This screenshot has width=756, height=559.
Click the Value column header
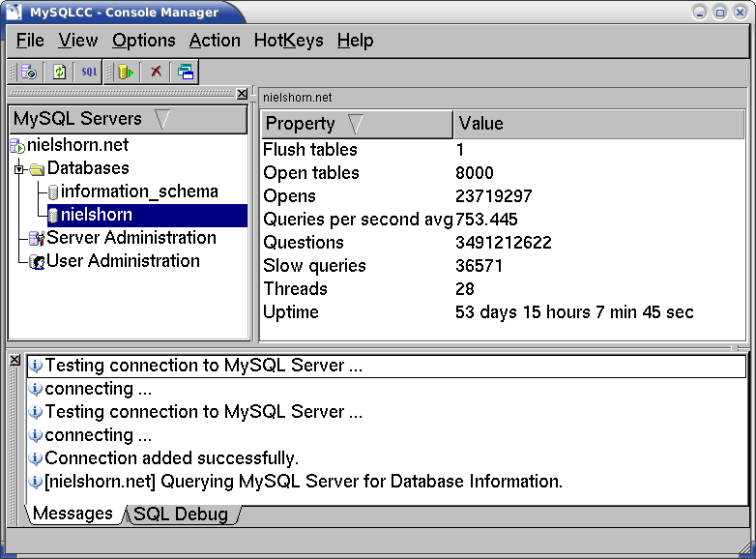tap(598, 124)
